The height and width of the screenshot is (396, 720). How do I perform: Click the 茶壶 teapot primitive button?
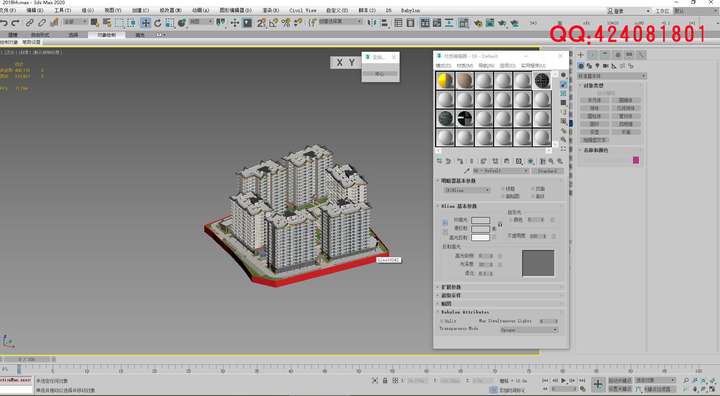point(594,132)
